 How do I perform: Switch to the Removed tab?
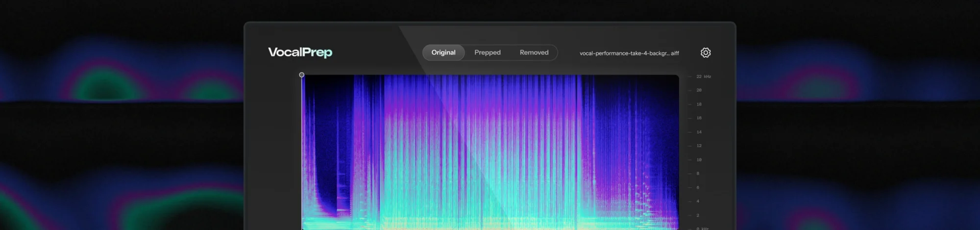[534, 52]
